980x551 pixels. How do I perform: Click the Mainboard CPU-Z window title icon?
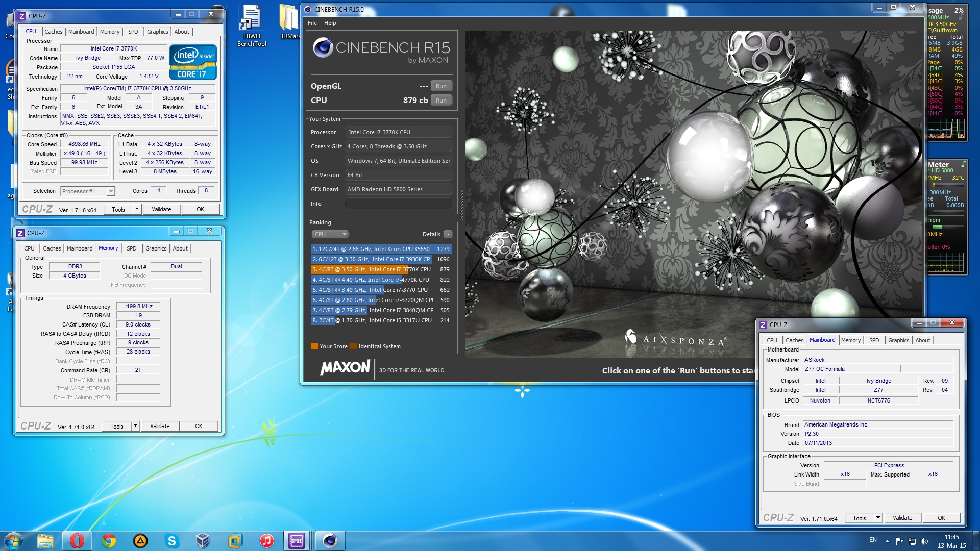[763, 325]
